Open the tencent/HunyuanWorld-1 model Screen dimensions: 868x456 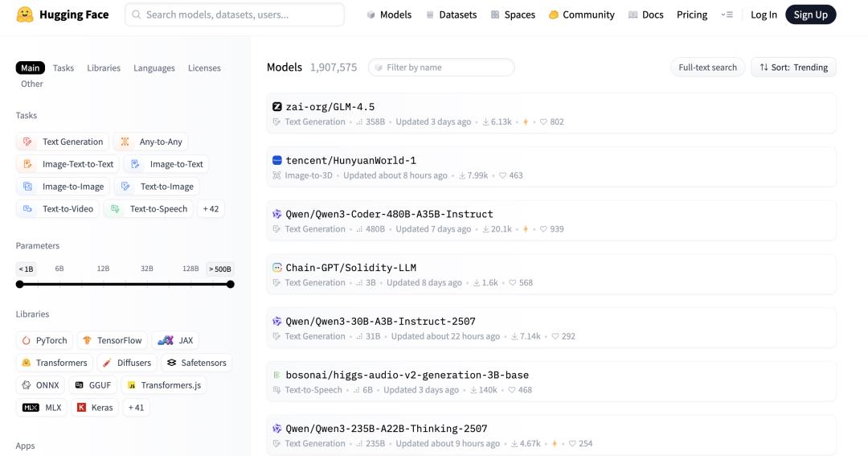pos(551,167)
